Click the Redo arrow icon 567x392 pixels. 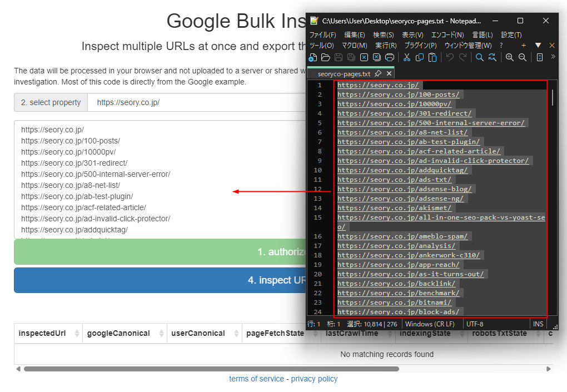pyautogui.click(x=462, y=57)
